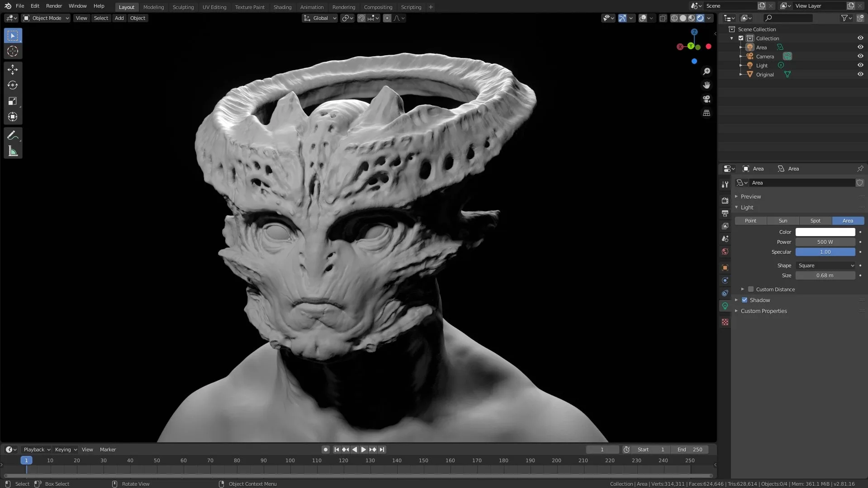The height and width of the screenshot is (488, 868).
Task: Enable Solid viewport shading mode
Action: 683,18
